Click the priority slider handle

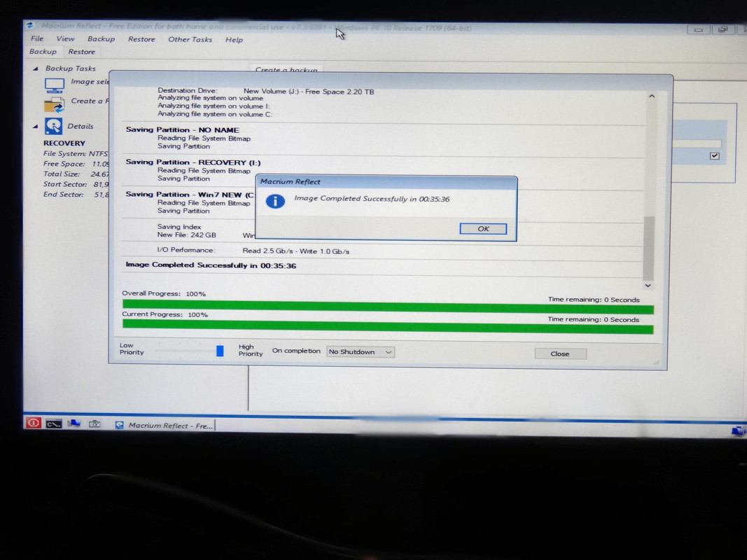(220, 351)
